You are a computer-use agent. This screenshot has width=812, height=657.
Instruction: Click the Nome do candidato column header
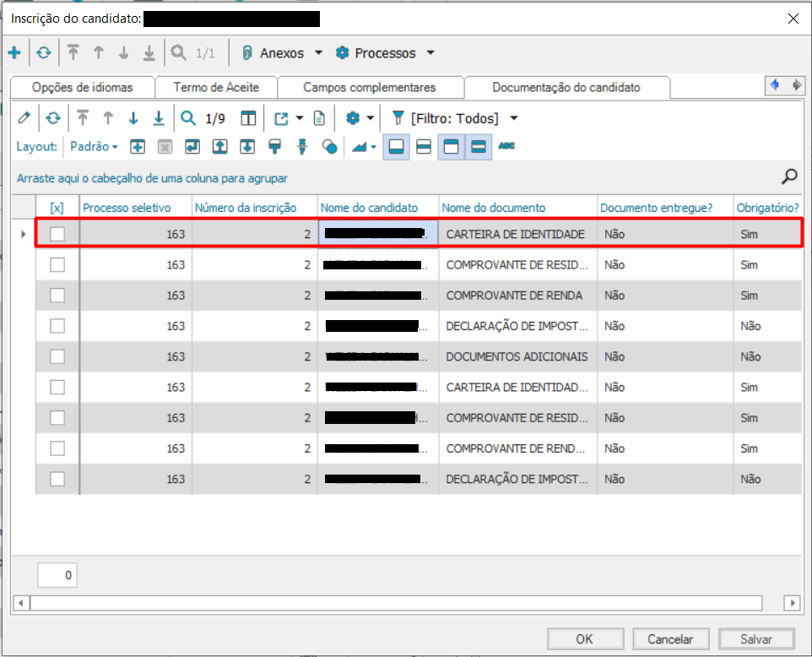[378, 207]
